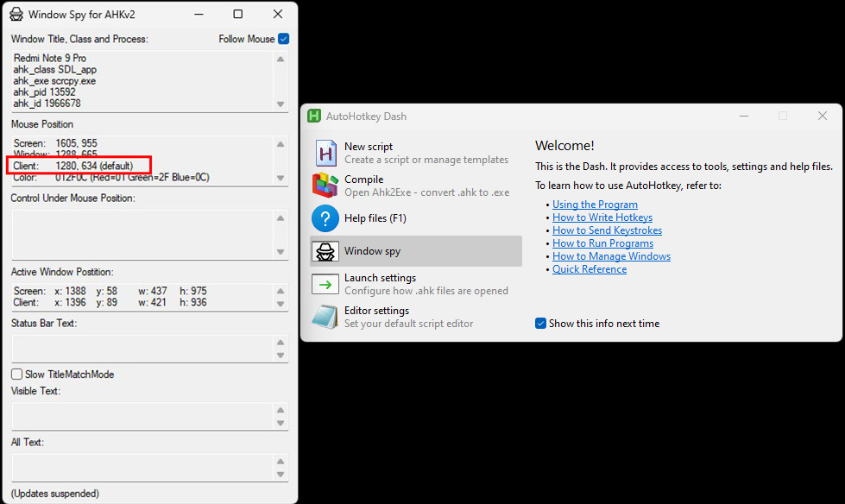Minimize the Window Spy for AHKv2 window
Screen dimensions: 845x504
point(199,14)
